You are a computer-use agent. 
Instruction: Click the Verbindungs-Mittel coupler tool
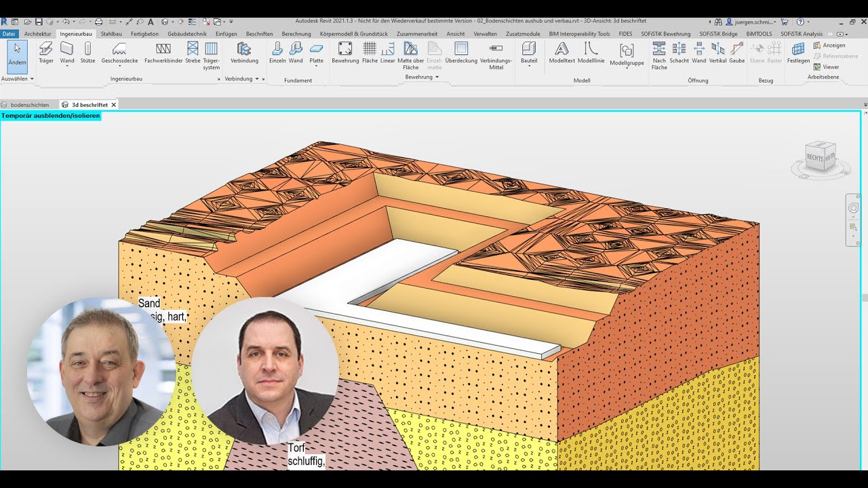pyautogui.click(x=496, y=56)
